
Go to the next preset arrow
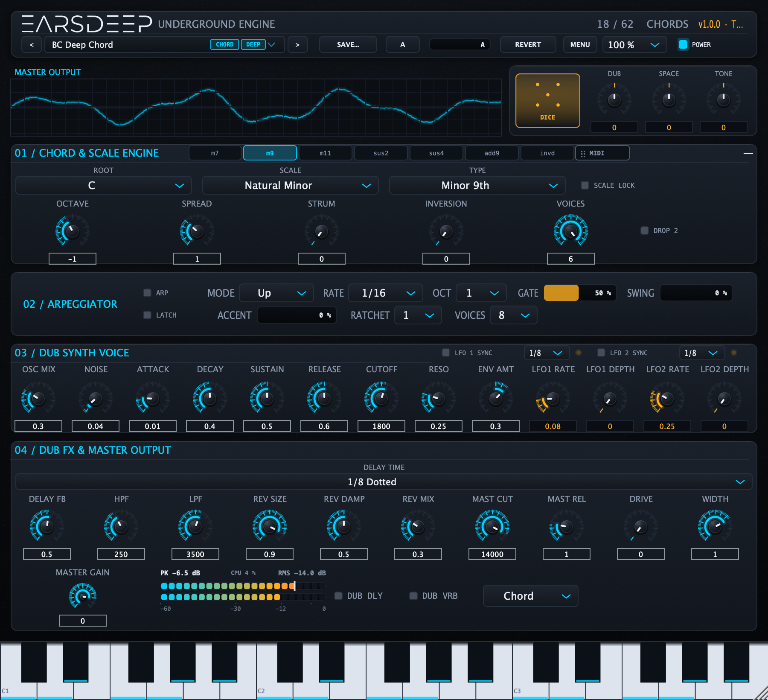297,44
